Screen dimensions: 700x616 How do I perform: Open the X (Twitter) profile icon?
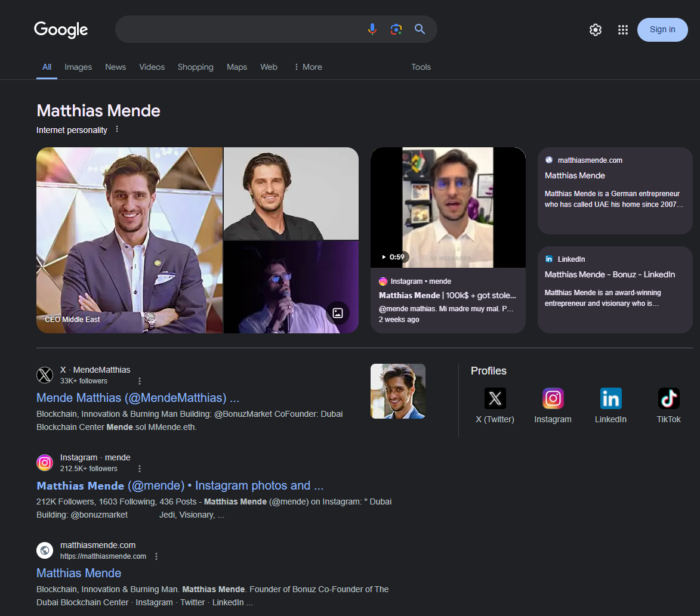tap(495, 398)
